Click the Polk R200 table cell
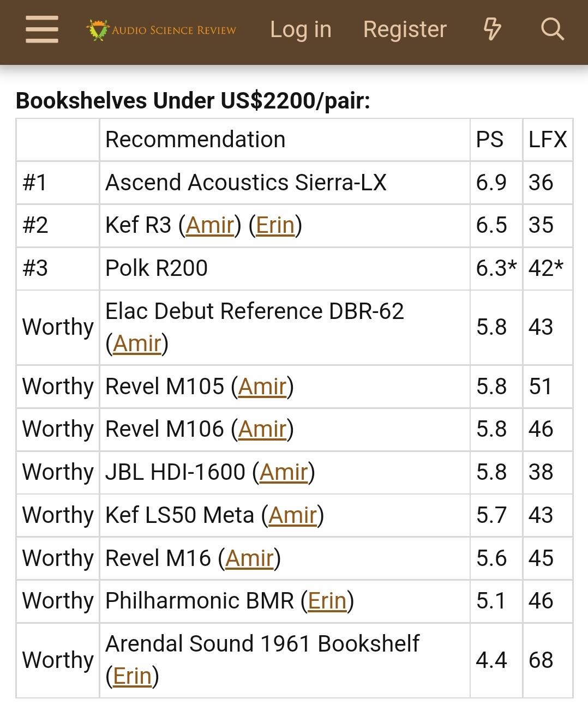The width and height of the screenshot is (588, 723). [284, 268]
